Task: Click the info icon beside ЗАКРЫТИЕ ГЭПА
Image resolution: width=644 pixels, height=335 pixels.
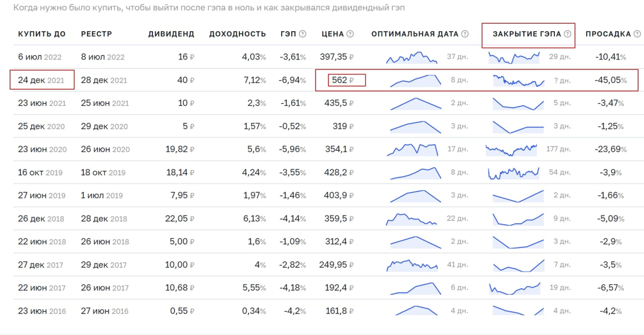Action: point(567,34)
